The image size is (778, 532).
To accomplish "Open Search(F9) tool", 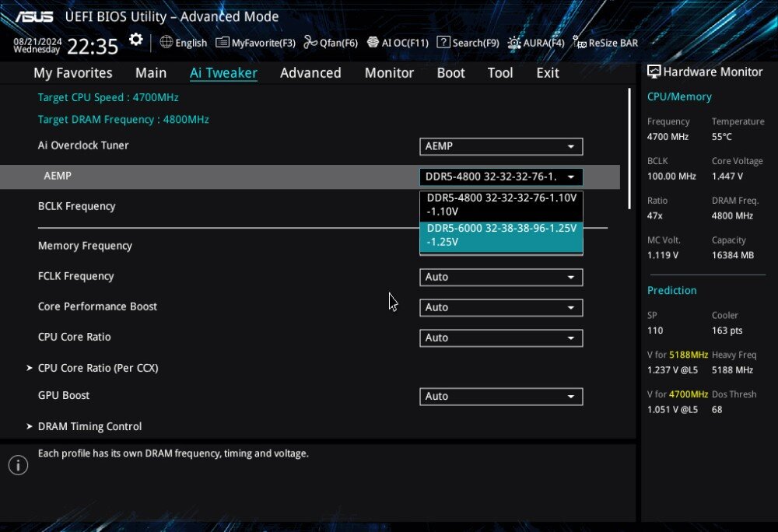I will (x=468, y=43).
